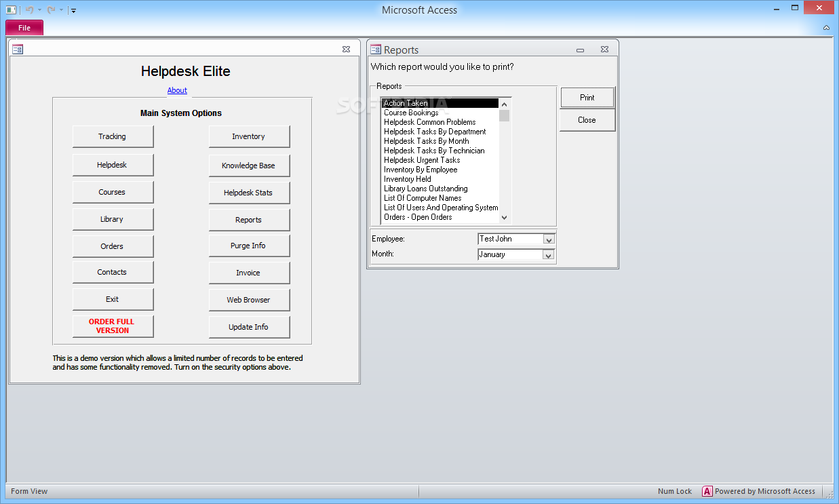
Task: Open the Inventory module
Action: tap(249, 136)
